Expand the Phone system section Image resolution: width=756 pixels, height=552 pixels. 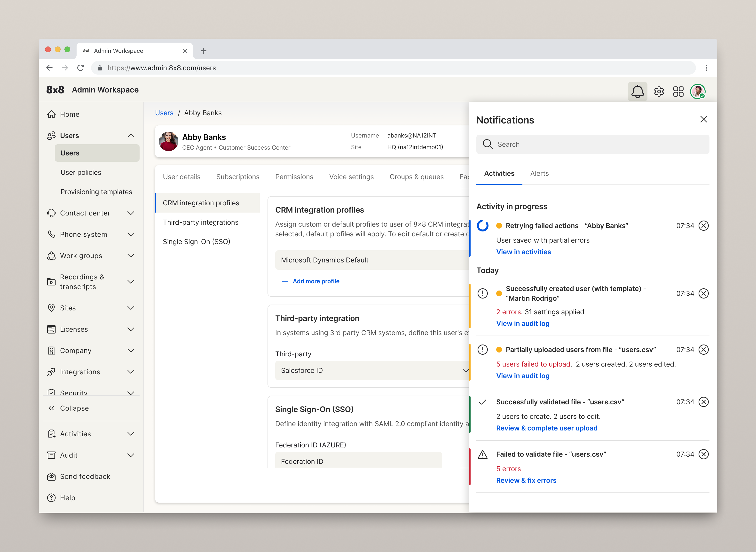pos(131,235)
